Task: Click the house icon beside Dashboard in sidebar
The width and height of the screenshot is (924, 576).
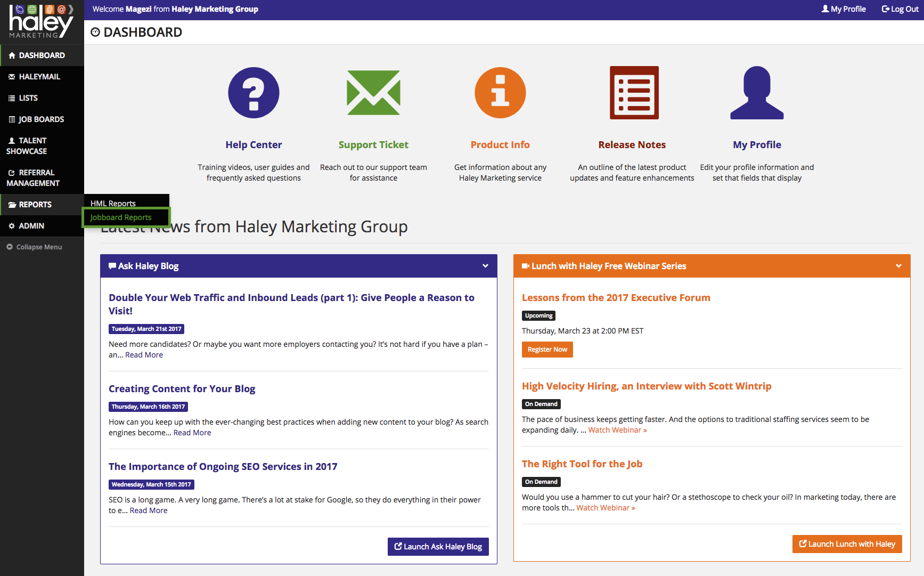Action: point(12,55)
